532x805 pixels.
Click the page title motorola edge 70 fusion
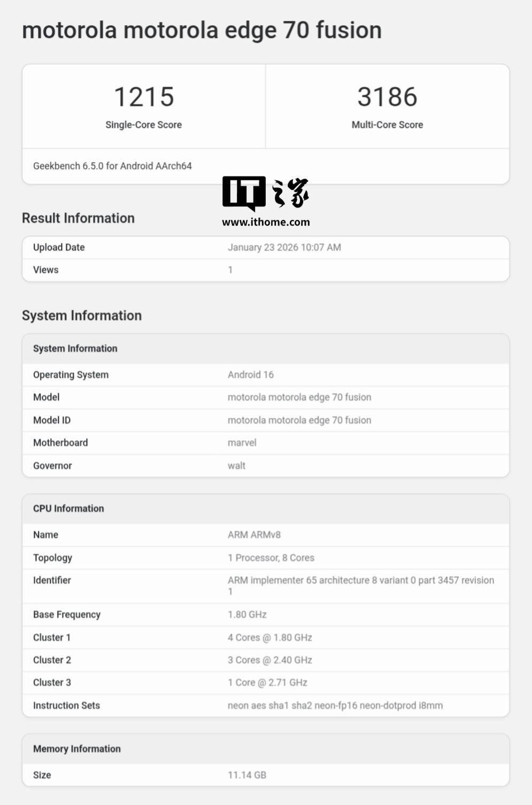click(x=202, y=30)
